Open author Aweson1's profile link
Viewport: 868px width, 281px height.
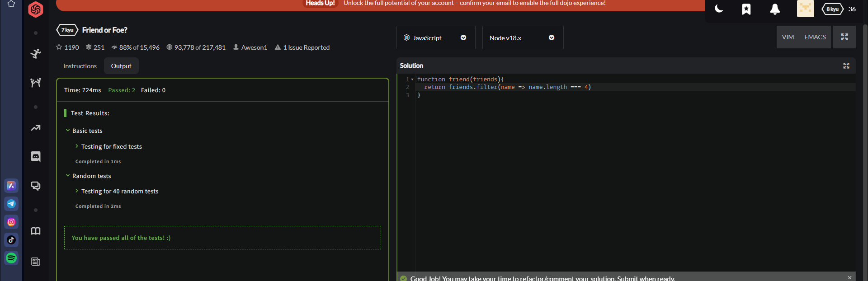point(254,47)
